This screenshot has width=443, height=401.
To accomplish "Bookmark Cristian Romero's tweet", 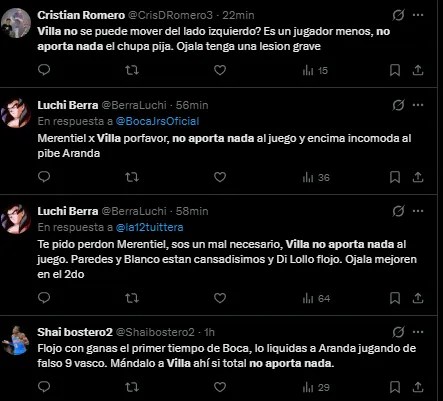I will click(x=395, y=70).
